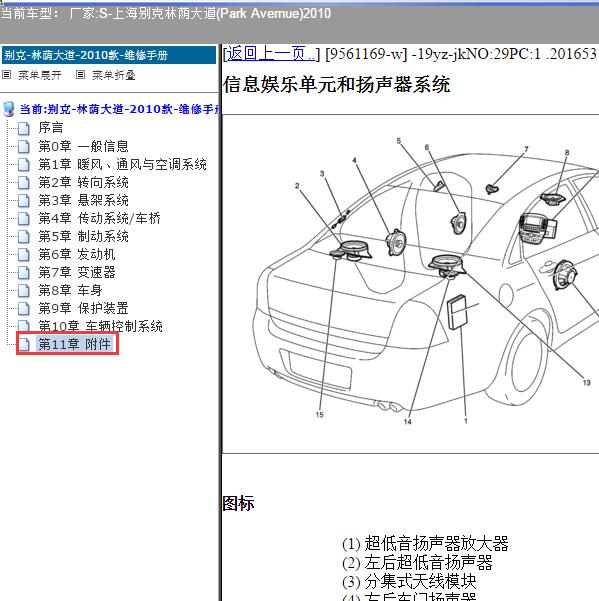The image size is (599, 601).
Task: Select 第11章 附件 chapter
Action: [x=74, y=344]
